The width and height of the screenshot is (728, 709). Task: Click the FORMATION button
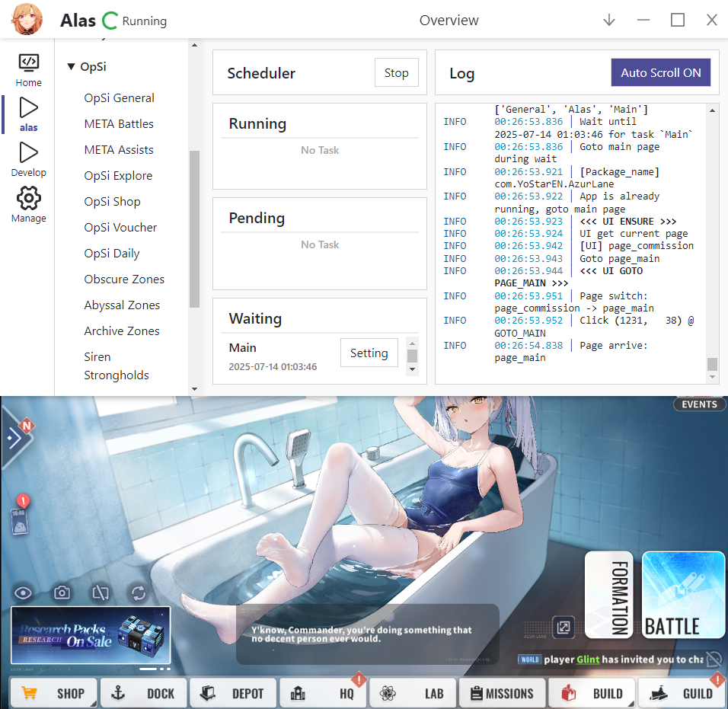coord(608,595)
